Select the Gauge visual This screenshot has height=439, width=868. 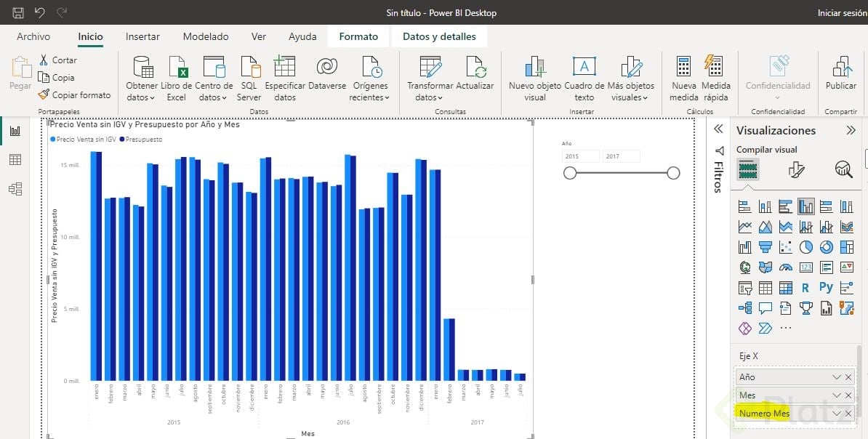[786, 267]
